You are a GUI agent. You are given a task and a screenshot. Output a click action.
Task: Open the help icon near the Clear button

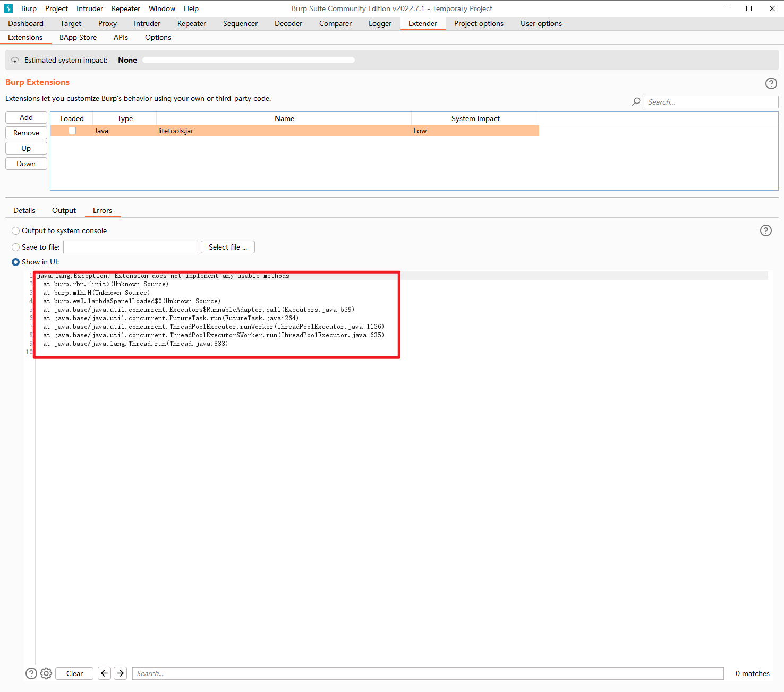click(x=31, y=673)
